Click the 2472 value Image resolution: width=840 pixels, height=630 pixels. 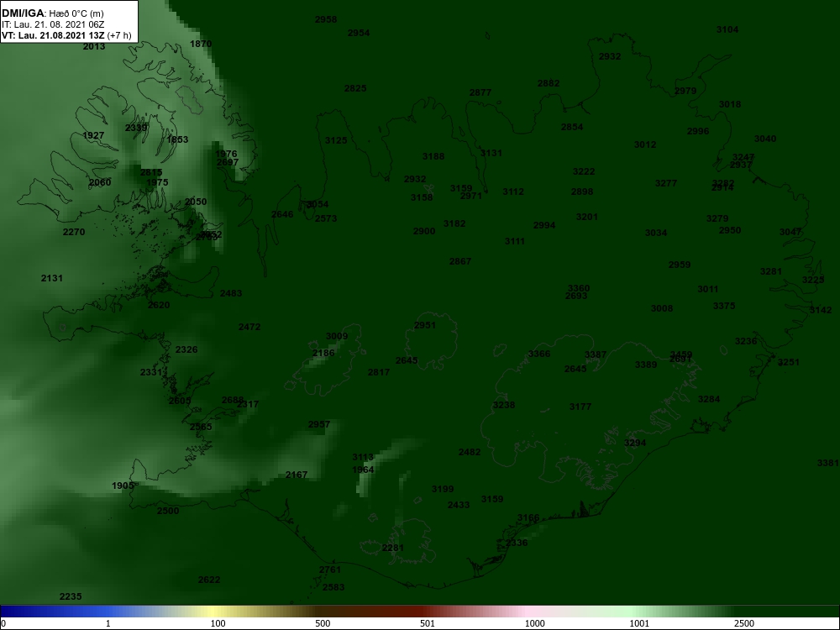pos(249,327)
